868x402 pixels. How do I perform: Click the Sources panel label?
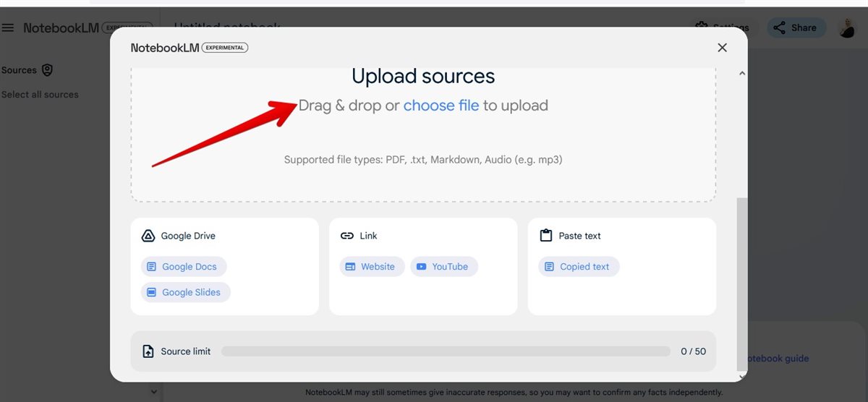pos(19,70)
